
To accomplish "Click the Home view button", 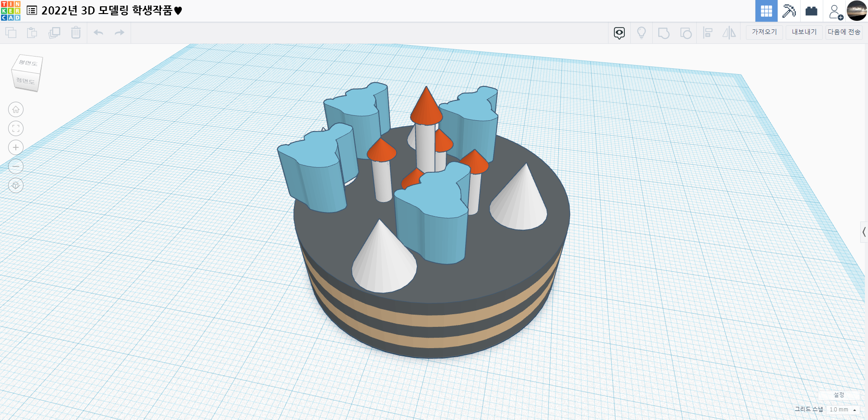I will click(16, 109).
